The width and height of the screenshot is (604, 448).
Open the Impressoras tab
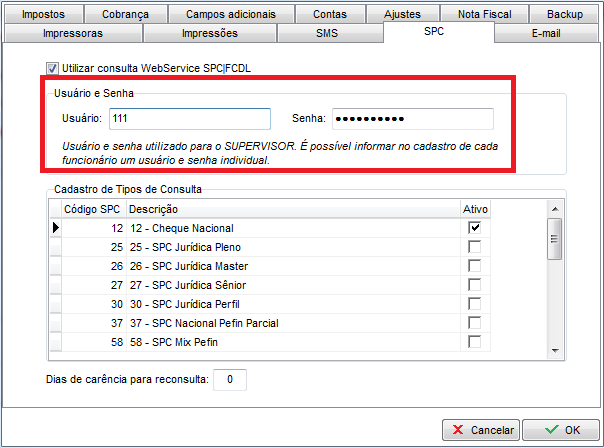pos(74,33)
